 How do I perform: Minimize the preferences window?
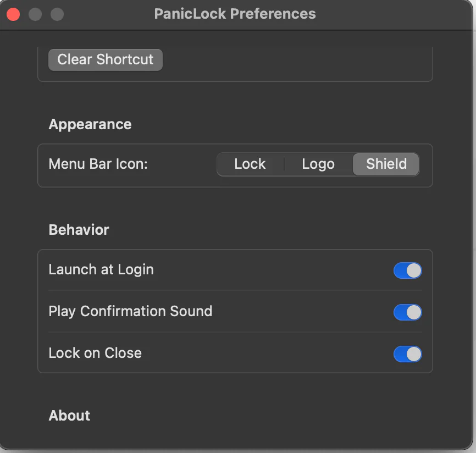35,14
